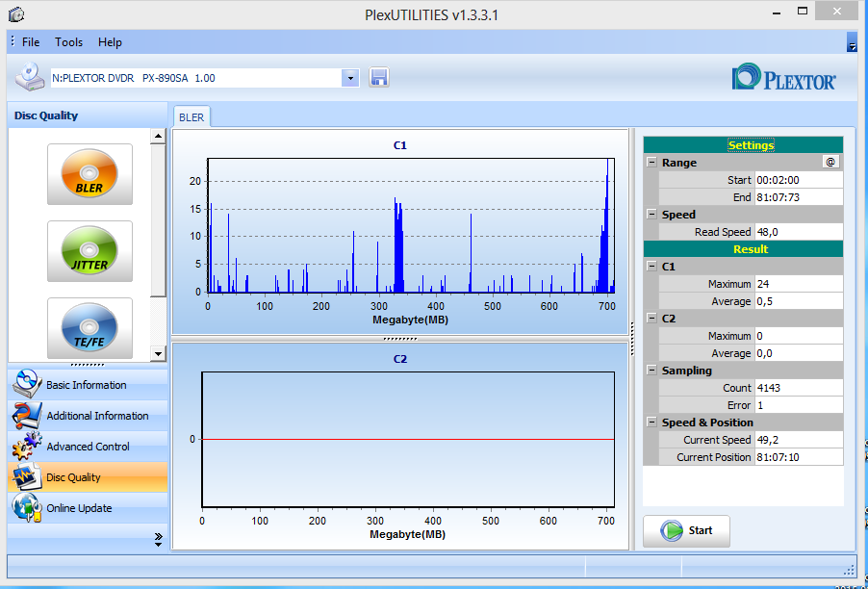Click the C2 chart title
The image size is (868, 589).
399,359
